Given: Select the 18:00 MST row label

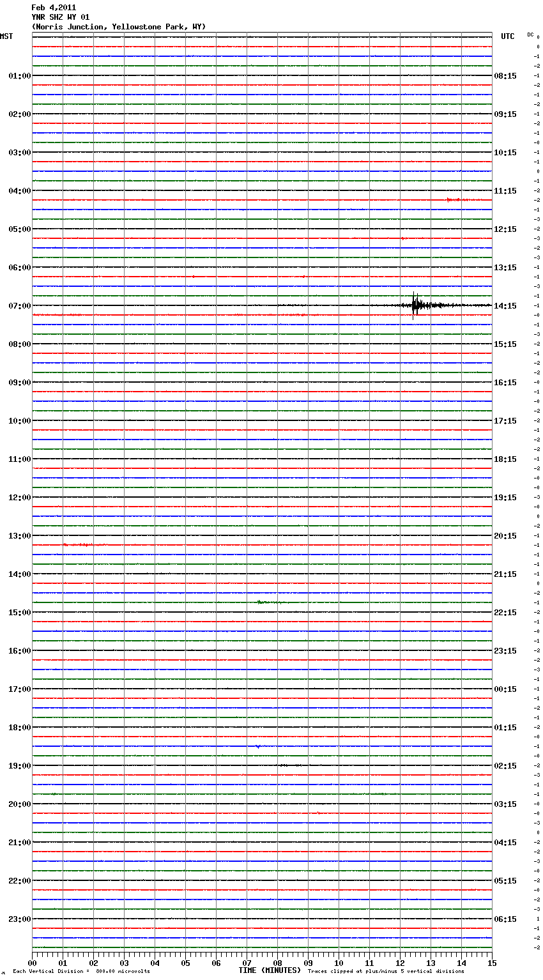Looking at the screenshot, I should pyautogui.click(x=20, y=728).
